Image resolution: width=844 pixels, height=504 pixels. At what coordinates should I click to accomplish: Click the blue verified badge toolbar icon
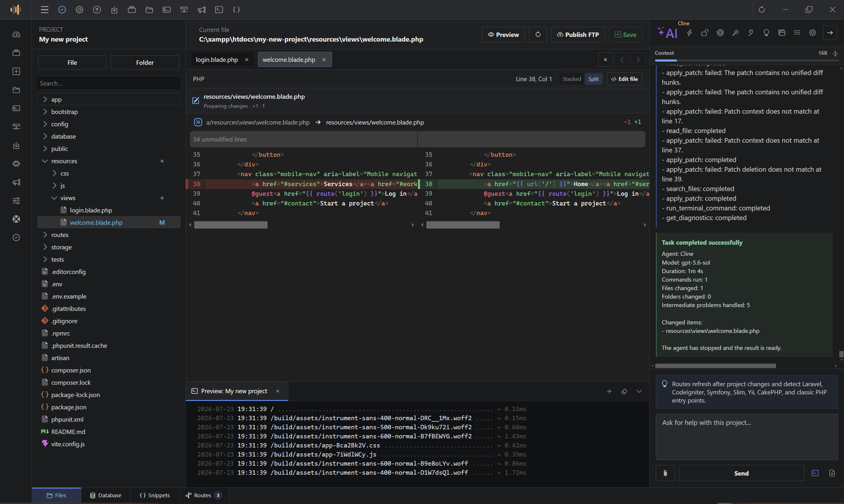pyautogui.click(x=62, y=9)
